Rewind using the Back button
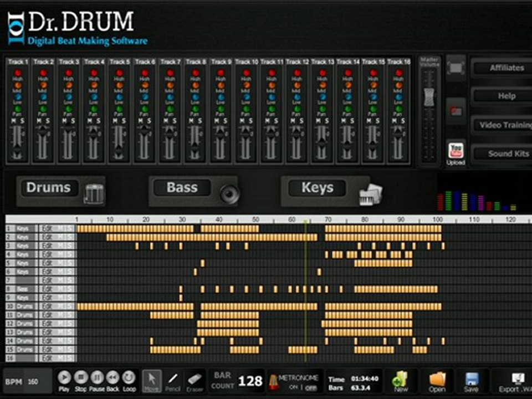Image resolution: width=532 pixels, height=399 pixels. 112,377
